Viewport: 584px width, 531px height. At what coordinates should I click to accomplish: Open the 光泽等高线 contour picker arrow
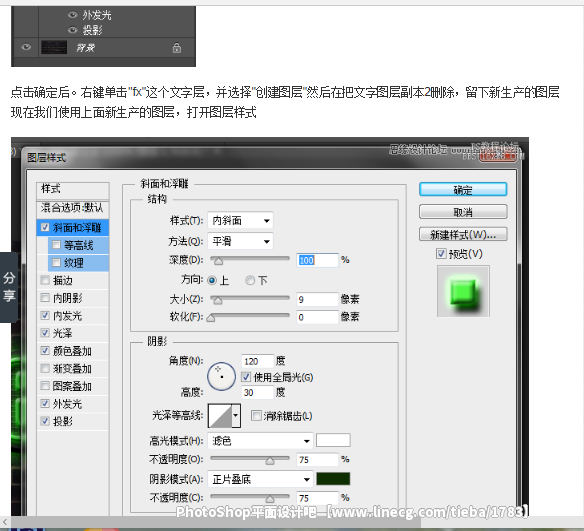(x=236, y=416)
